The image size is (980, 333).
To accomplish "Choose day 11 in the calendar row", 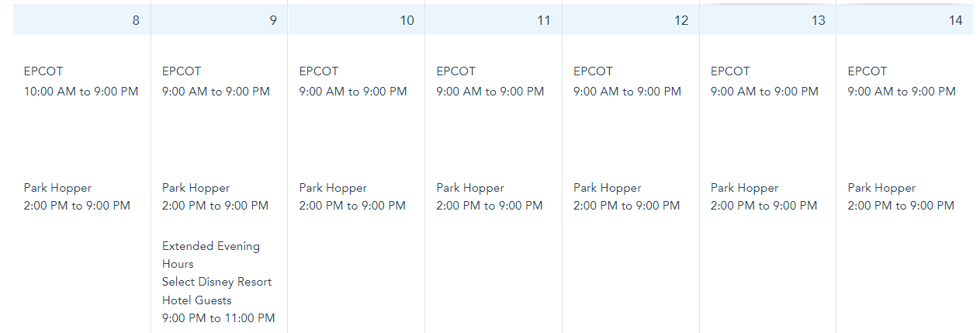I will 544,21.
